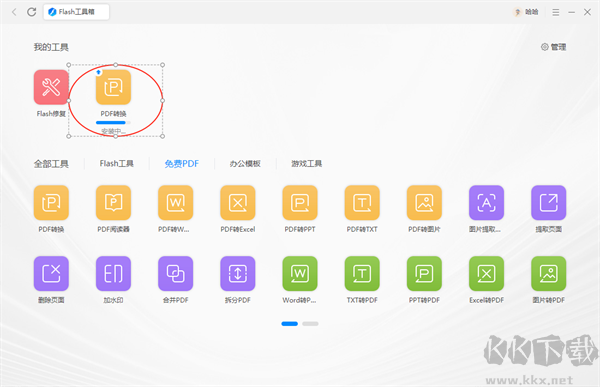Switch to the 游戏工具 tab
This screenshot has width=600, height=387.
(x=307, y=164)
